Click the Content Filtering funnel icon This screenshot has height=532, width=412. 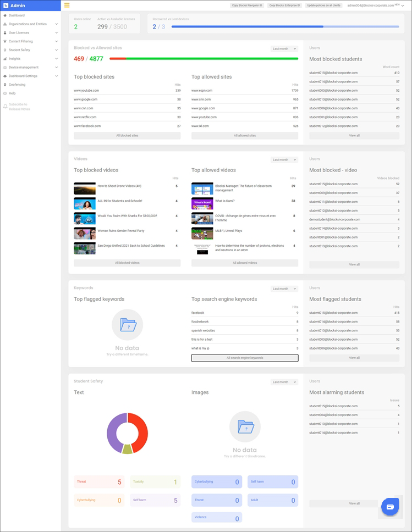point(5,41)
